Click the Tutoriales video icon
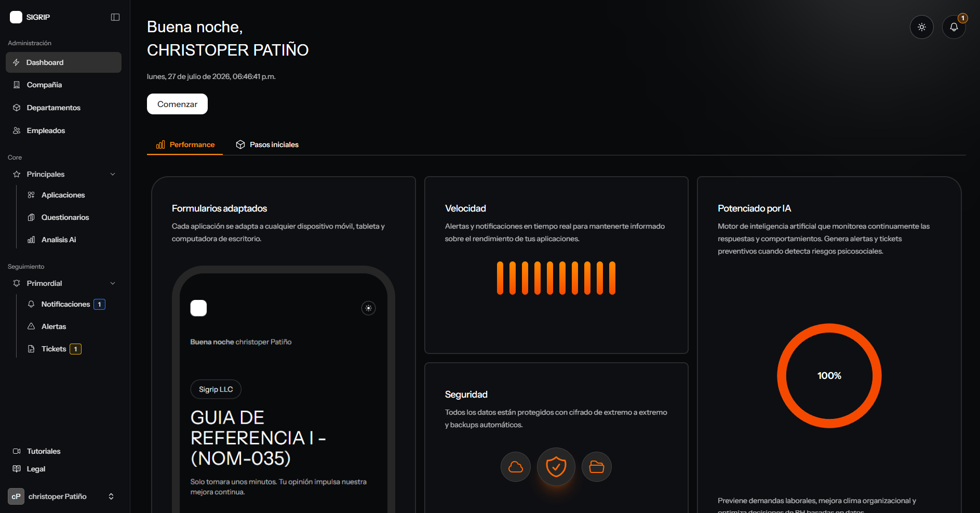The image size is (980, 513). point(17,451)
